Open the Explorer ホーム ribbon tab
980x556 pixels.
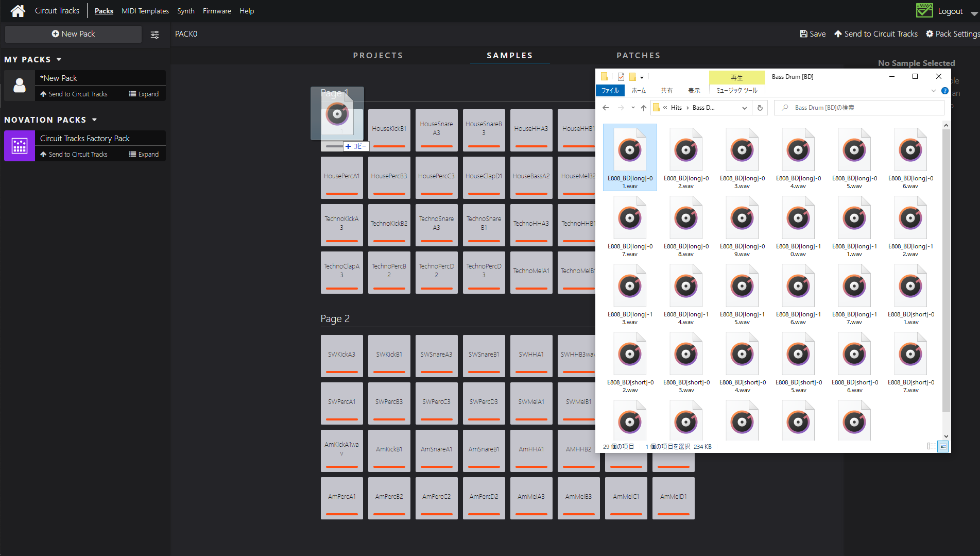(639, 91)
